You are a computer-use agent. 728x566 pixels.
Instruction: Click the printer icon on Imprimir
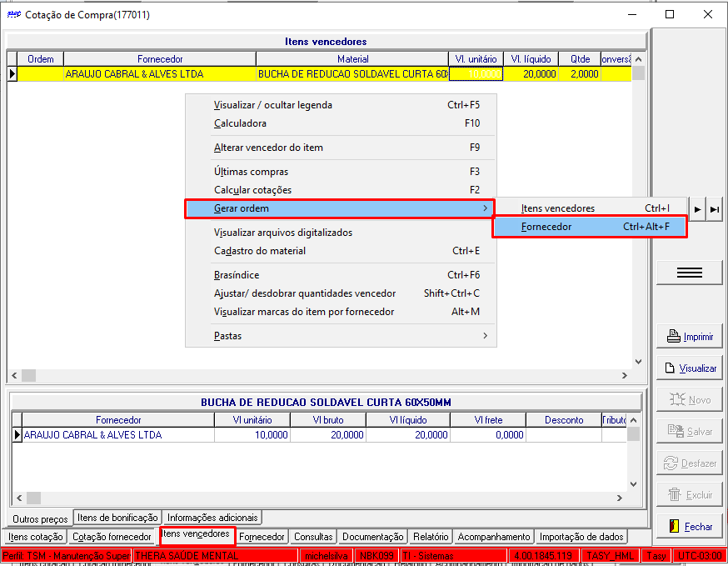click(673, 336)
